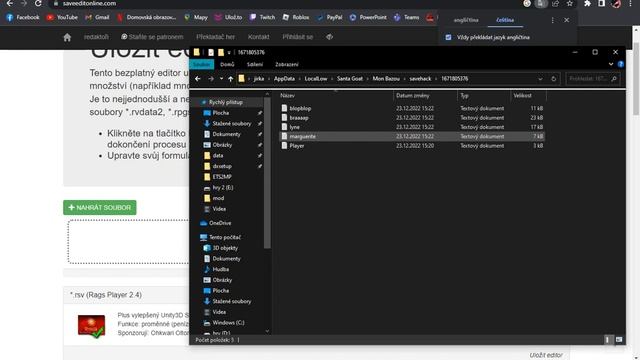Screen dimensions: 640x360
Task: Switch Explorer to details view
Action: (607, 340)
